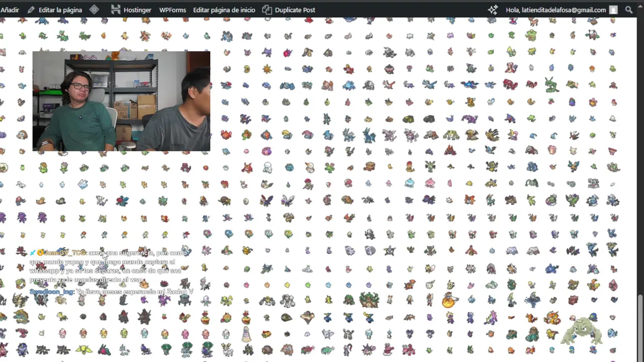Open the Hostinger admin bar menu

[131, 10]
